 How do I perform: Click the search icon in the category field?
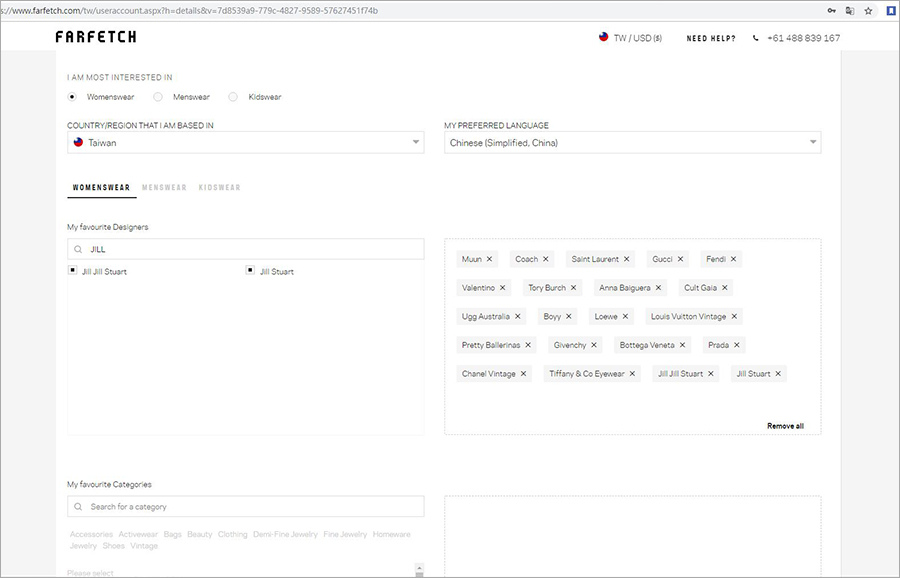[78, 507]
